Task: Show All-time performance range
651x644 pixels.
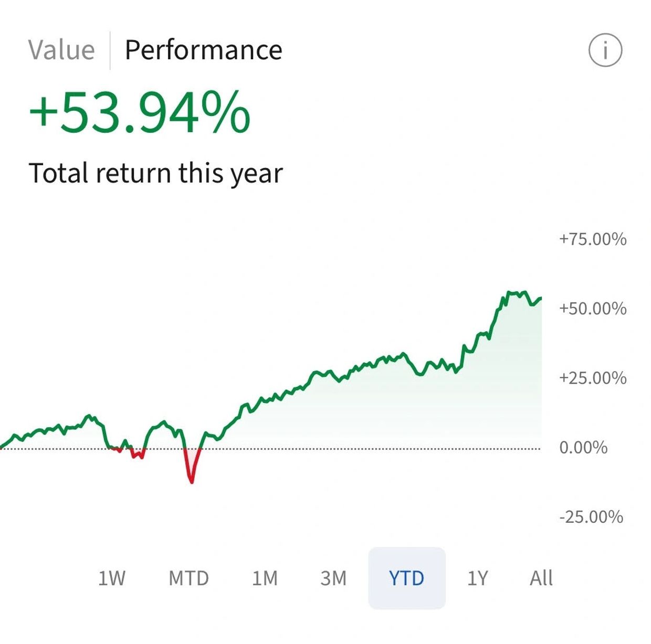Action: (541, 578)
